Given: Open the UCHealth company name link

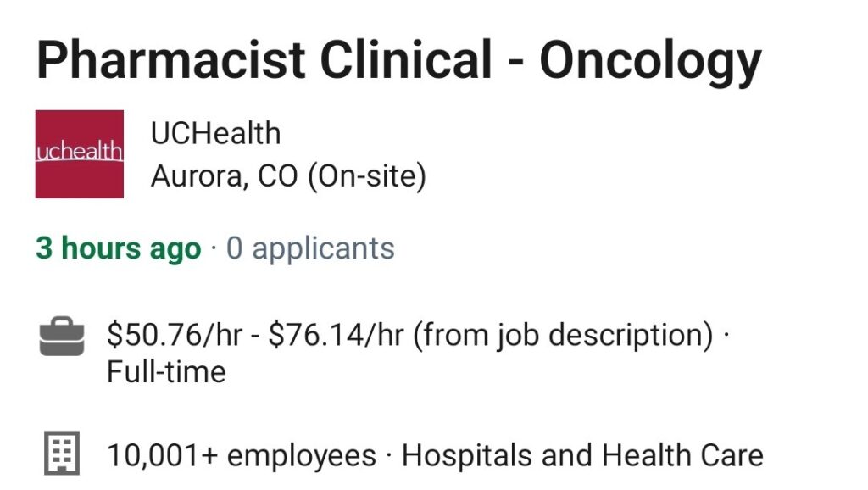Looking at the screenshot, I should point(216,133).
